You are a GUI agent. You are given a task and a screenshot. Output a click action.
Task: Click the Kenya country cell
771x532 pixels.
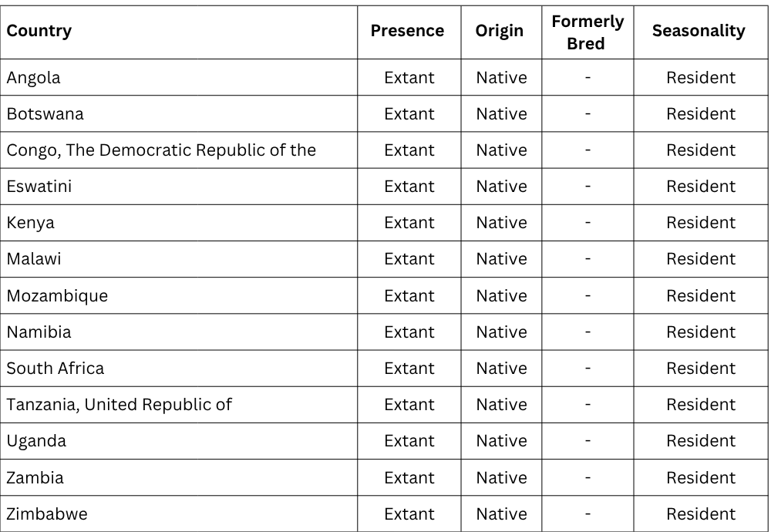click(31, 223)
